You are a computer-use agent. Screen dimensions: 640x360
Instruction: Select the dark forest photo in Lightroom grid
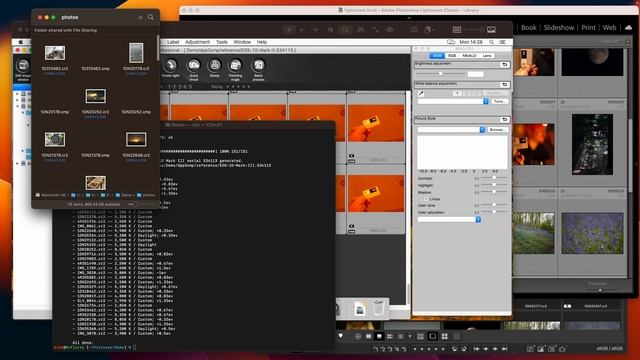point(592,144)
